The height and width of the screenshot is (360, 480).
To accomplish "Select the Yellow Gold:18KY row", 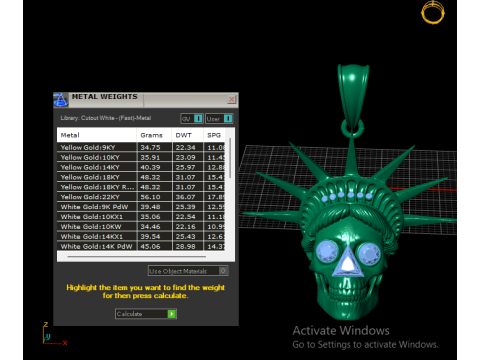I will (141, 177).
